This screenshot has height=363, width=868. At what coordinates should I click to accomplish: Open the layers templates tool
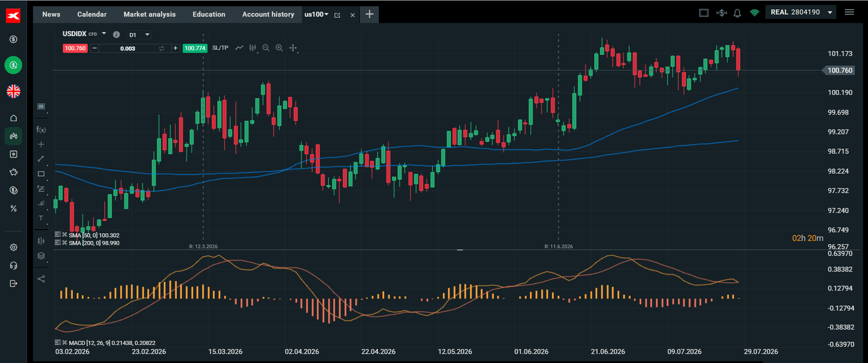(41, 256)
